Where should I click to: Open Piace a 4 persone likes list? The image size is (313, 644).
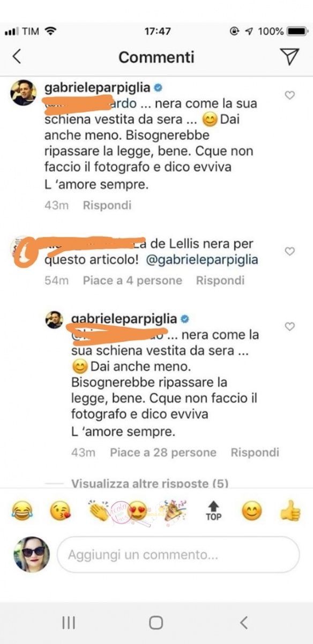pyautogui.click(x=132, y=280)
